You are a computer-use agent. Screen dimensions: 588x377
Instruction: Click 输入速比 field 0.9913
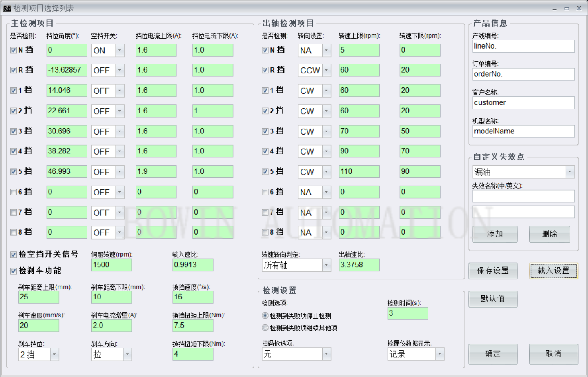(x=193, y=265)
